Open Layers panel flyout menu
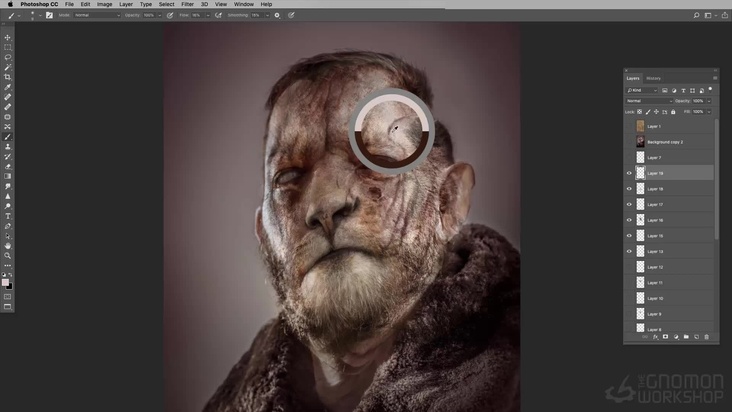The width and height of the screenshot is (732, 412). pyautogui.click(x=715, y=78)
